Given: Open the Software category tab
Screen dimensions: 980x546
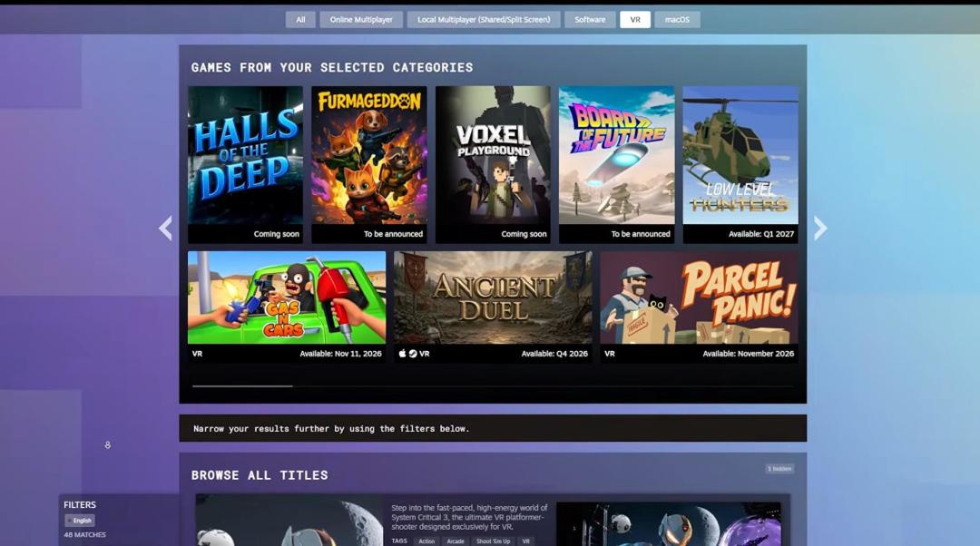Looking at the screenshot, I should pyautogui.click(x=590, y=19).
